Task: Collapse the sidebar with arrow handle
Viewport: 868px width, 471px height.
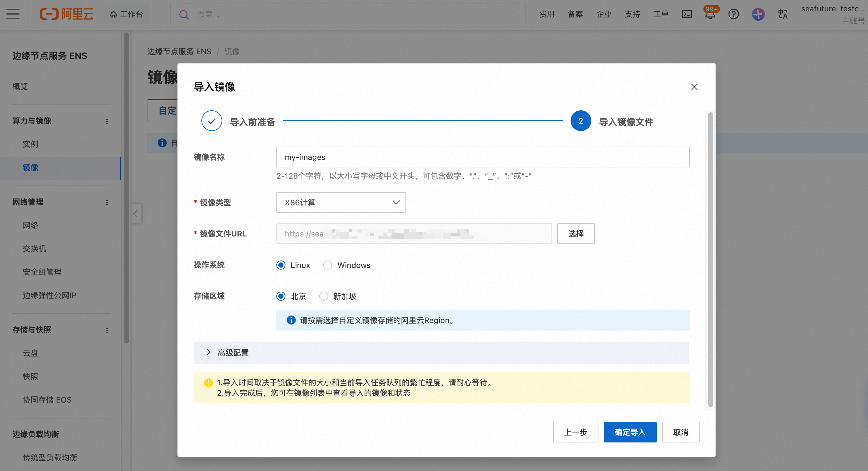Action: point(136,213)
